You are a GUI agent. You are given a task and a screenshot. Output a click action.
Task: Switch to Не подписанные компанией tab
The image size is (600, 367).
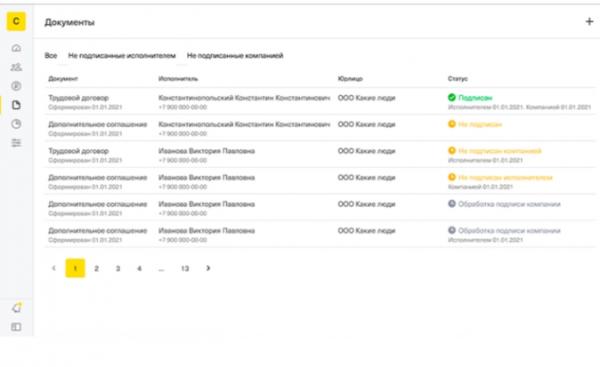tap(235, 55)
